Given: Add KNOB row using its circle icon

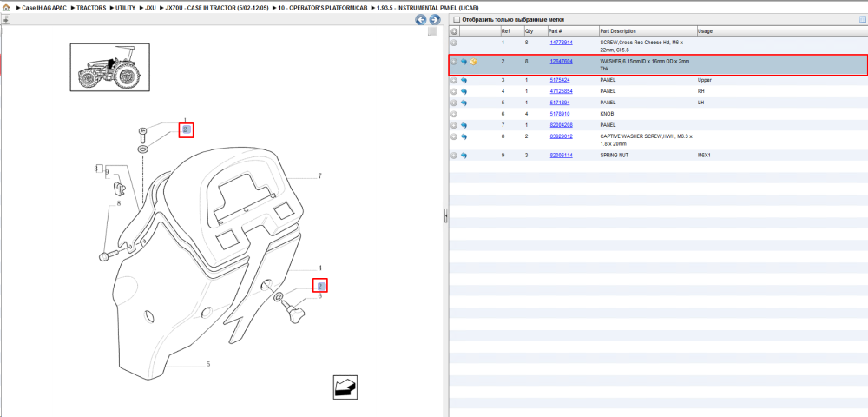Looking at the screenshot, I should (454, 114).
